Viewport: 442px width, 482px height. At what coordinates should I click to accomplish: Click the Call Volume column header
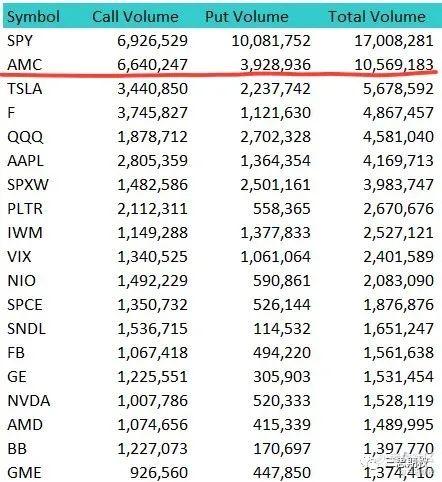(135, 17)
